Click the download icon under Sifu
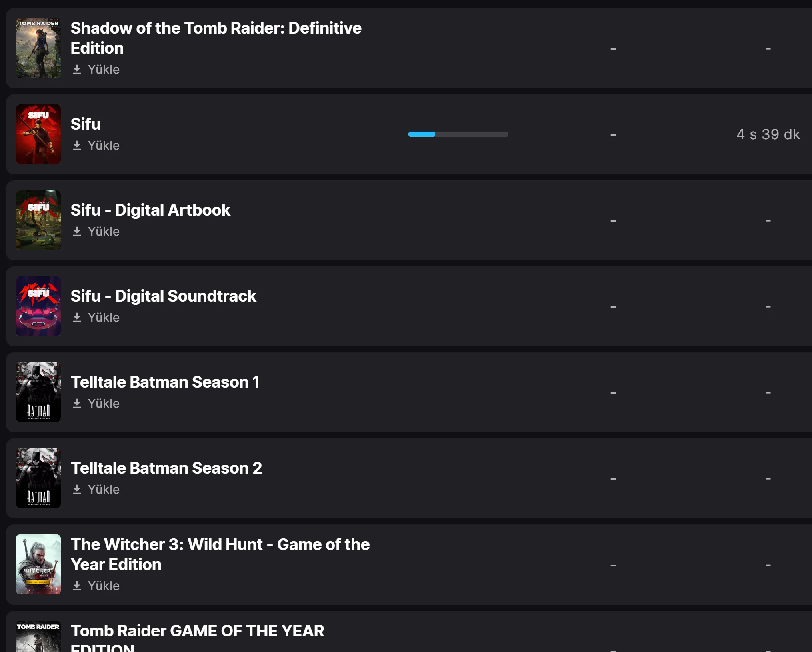 [x=77, y=146]
